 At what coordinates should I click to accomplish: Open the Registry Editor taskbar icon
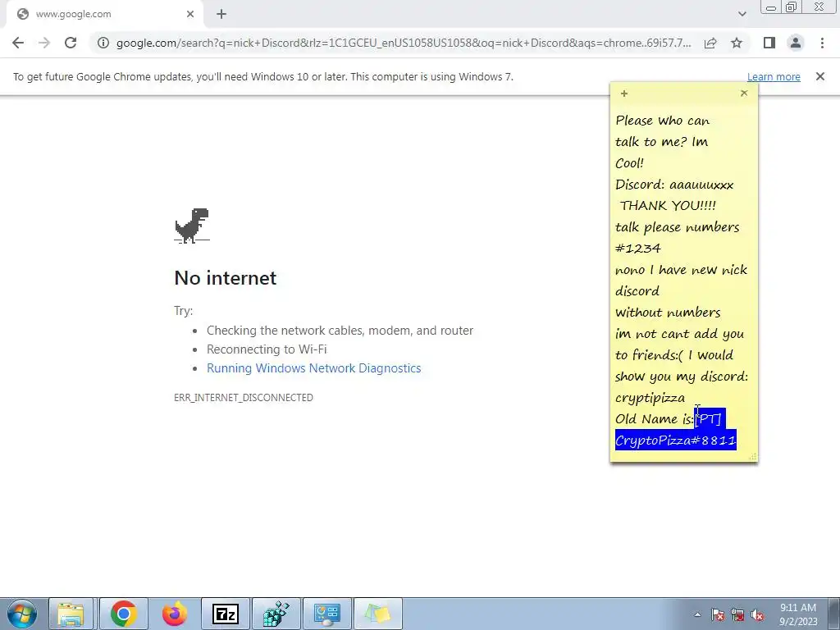276,614
